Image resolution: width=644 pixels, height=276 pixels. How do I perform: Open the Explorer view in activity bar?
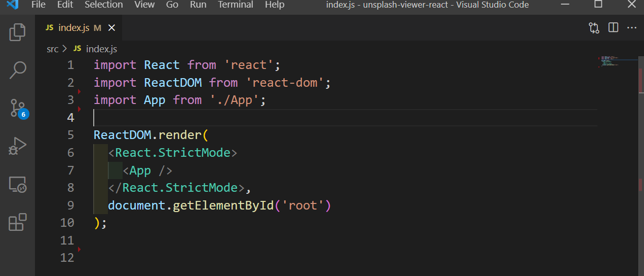click(x=17, y=32)
